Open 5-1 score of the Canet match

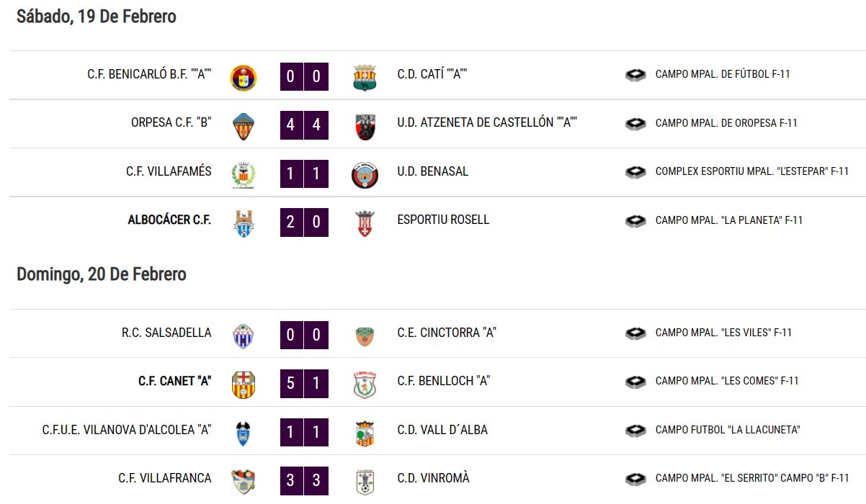click(x=304, y=383)
